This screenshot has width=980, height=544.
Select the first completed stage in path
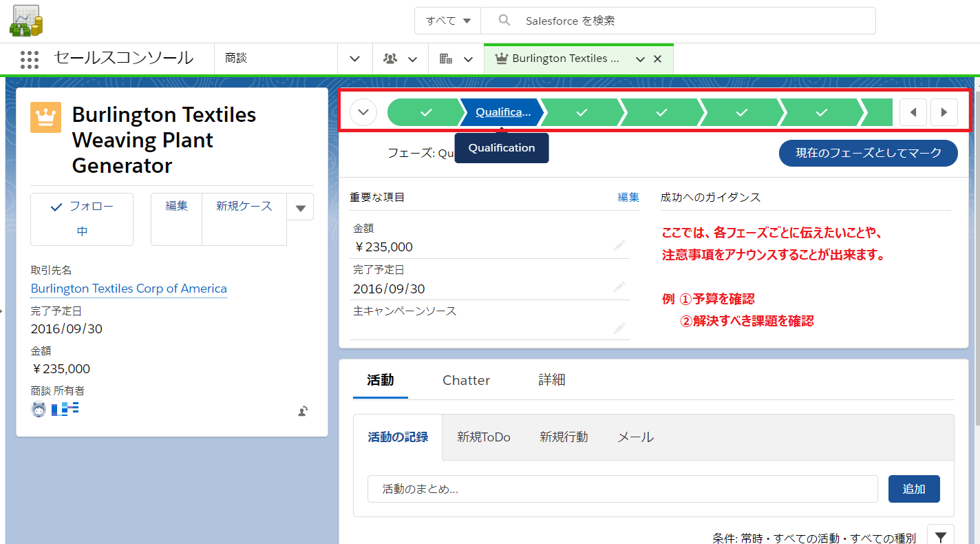(x=425, y=112)
